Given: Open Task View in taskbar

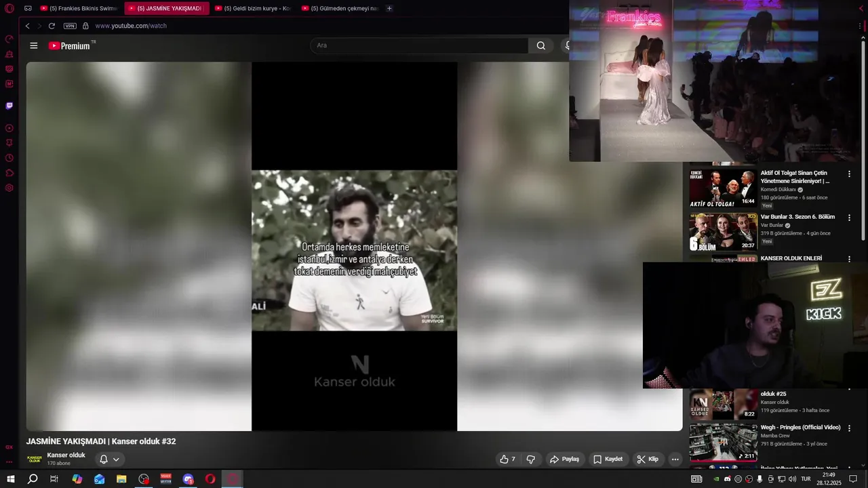Looking at the screenshot, I should (x=54, y=479).
